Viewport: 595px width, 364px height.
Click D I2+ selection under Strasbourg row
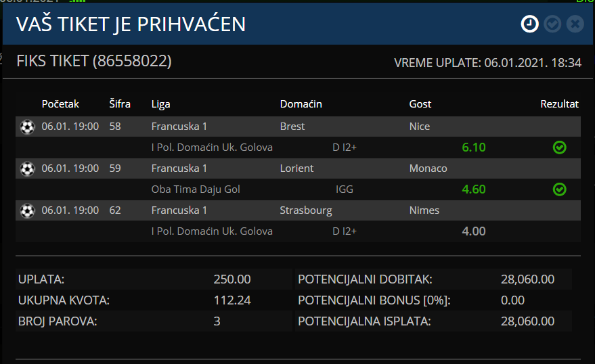pyautogui.click(x=345, y=231)
